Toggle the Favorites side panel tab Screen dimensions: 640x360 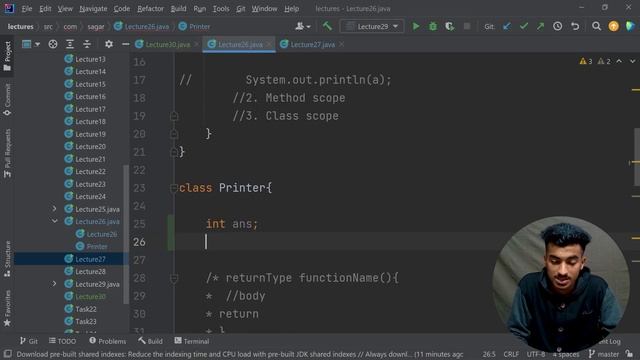click(7, 309)
